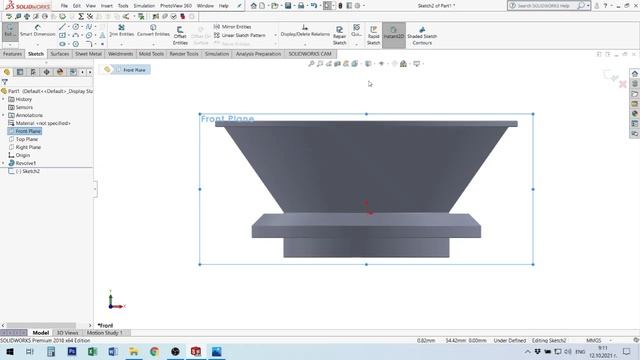
Task: Select the Smart Dimension tool
Action: (38, 31)
